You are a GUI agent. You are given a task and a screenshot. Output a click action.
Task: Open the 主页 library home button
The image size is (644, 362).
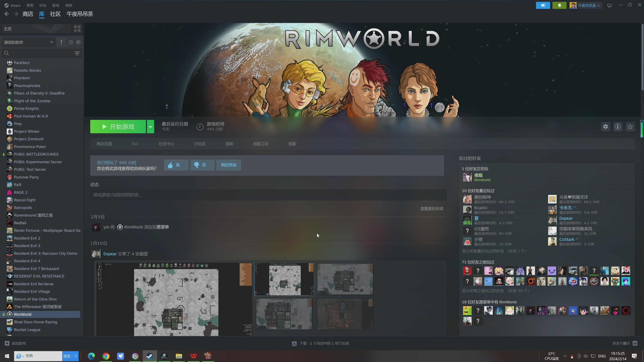tap(36, 29)
